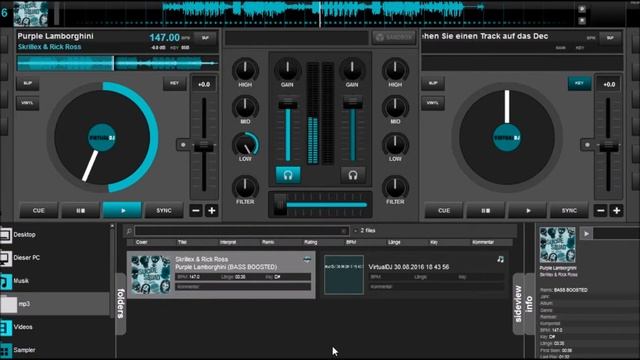Screen dimensions: 640x360
Task: Click the right deck jog wheel
Action: 507,137
